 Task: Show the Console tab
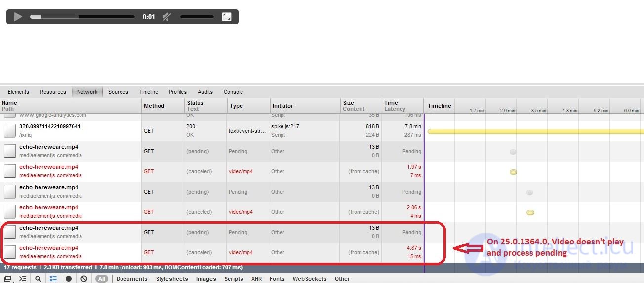coord(233,92)
